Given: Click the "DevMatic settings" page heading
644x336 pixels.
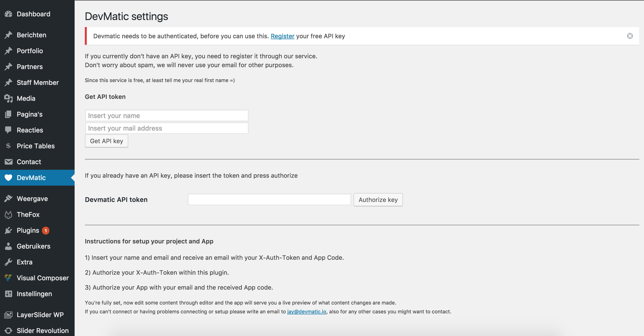Looking at the screenshot, I should click(127, 17).
